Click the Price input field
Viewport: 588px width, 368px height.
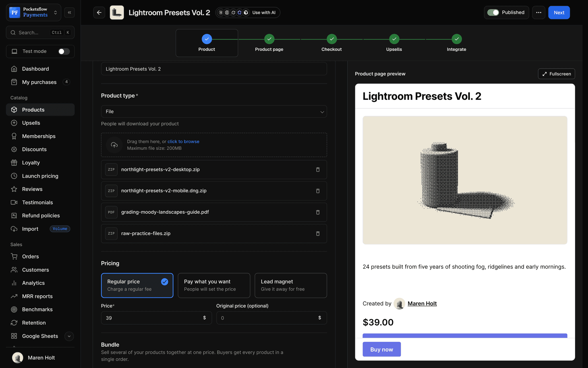(156, 318)
